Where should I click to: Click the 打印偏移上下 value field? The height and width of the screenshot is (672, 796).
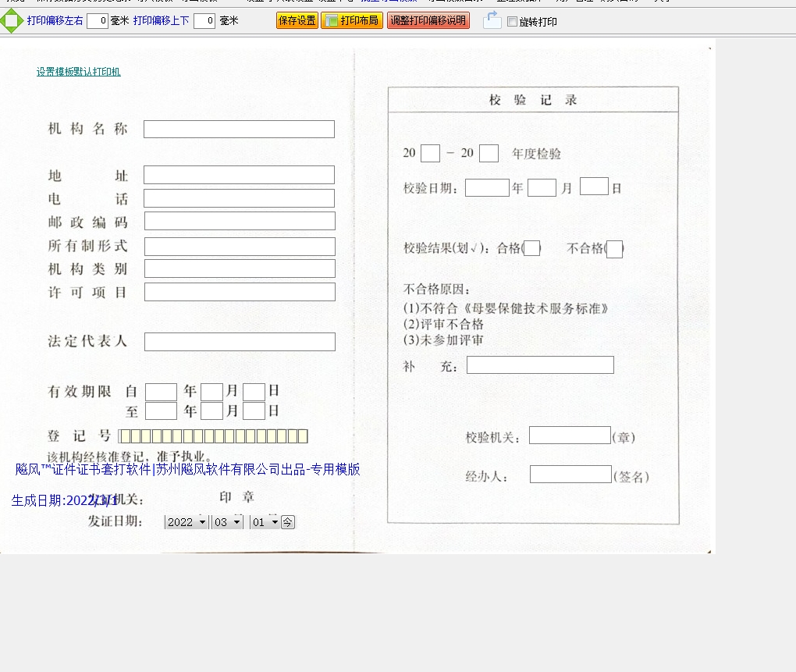(x=204, y=21)
